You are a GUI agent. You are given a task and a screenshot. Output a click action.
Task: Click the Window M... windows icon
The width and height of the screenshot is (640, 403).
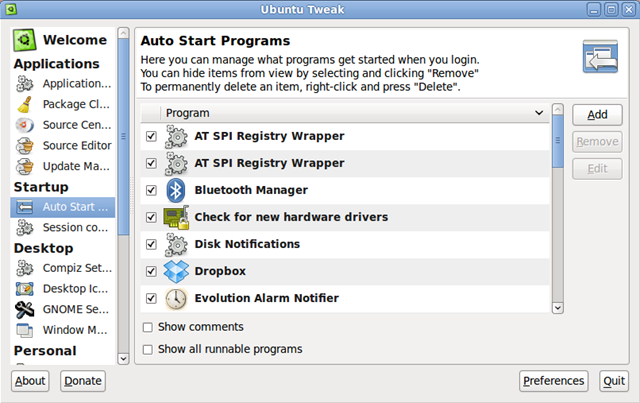24,330
